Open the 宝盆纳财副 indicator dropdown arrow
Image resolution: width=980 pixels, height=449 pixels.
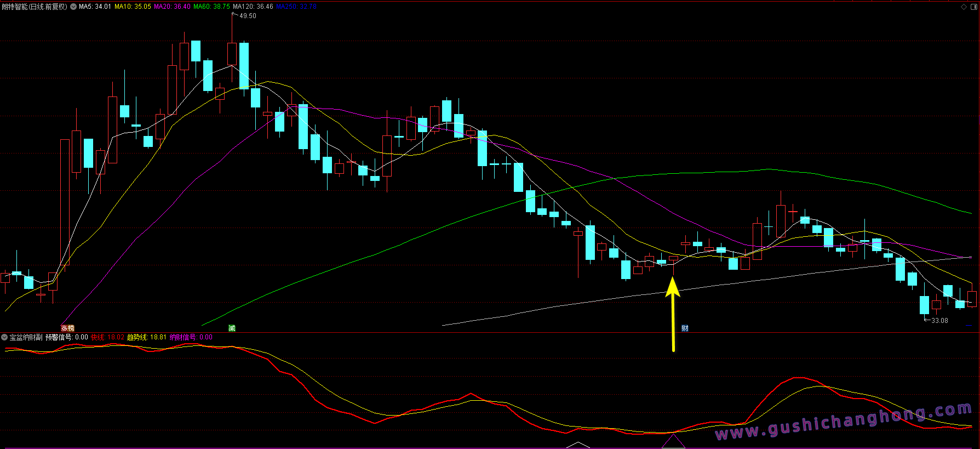[4, 337]
